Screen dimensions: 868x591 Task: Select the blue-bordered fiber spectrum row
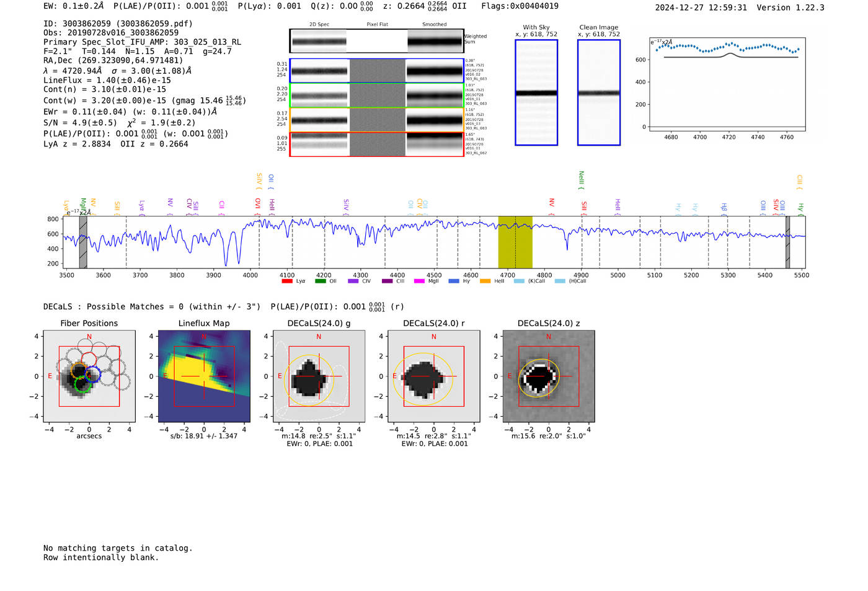click(x=376, y=71)
